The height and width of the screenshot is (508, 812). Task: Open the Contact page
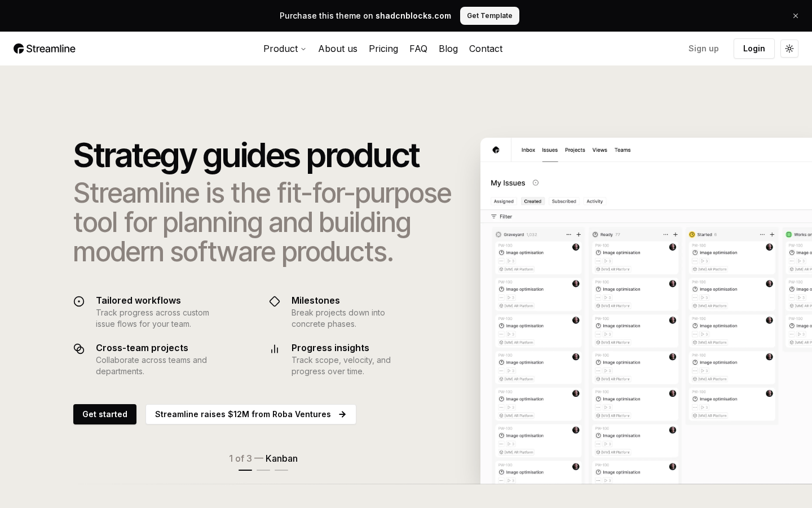point(486,49)
